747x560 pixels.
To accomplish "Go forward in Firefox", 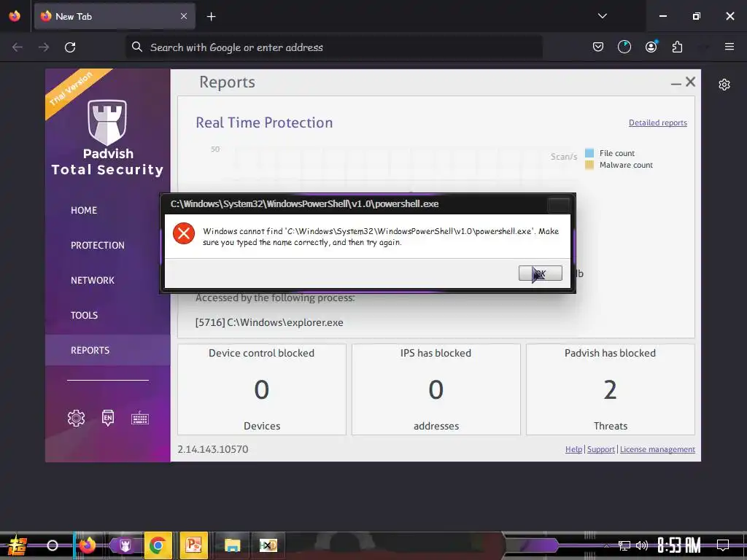I will (44, 47).
